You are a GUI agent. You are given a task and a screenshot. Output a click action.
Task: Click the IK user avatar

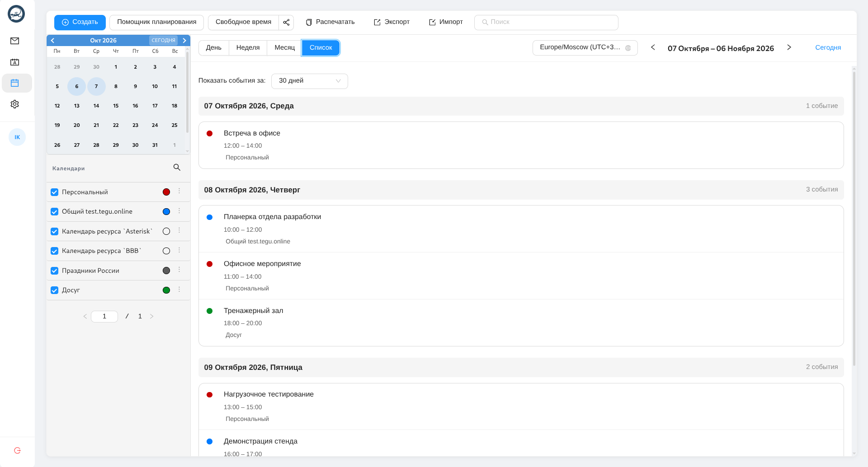17,137
